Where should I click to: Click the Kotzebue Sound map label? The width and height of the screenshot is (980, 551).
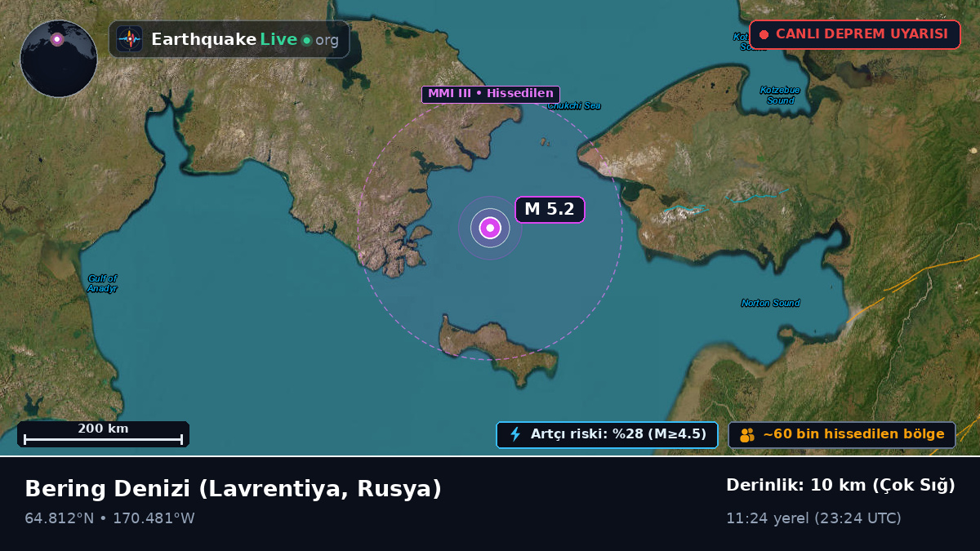point(780,95)
